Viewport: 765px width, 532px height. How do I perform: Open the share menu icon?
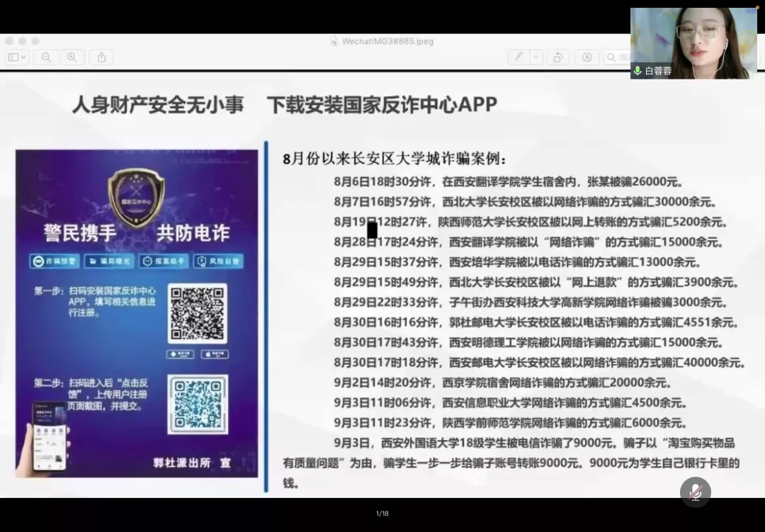[x=101, y=57]
